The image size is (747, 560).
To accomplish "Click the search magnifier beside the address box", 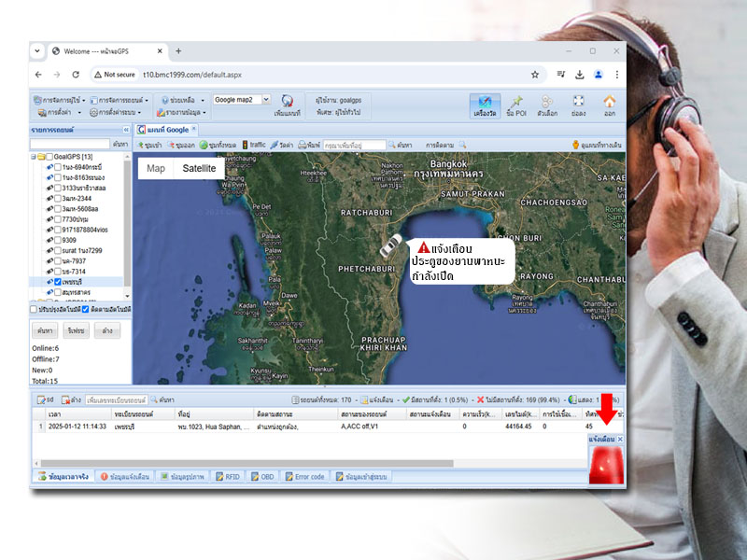I will click(x=392, y=145).
